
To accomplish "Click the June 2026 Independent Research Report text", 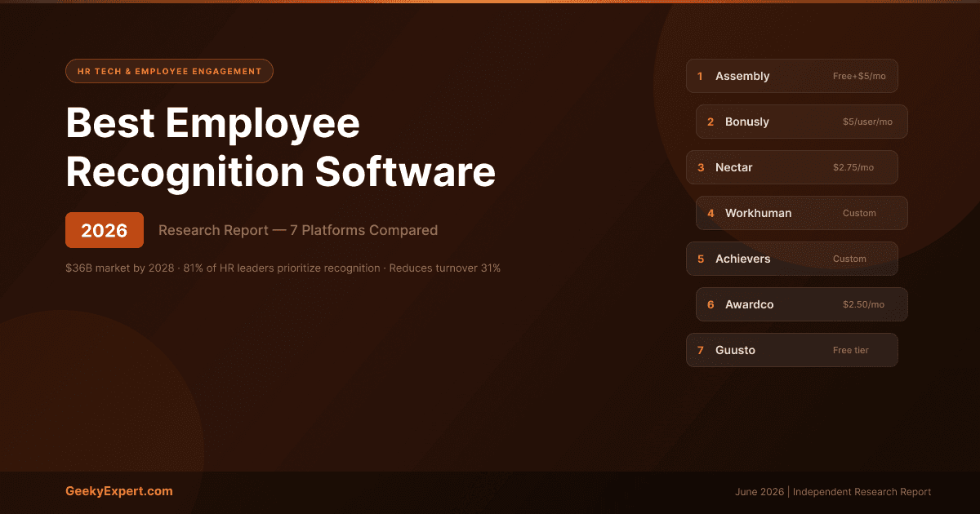I will click(833, 492).
